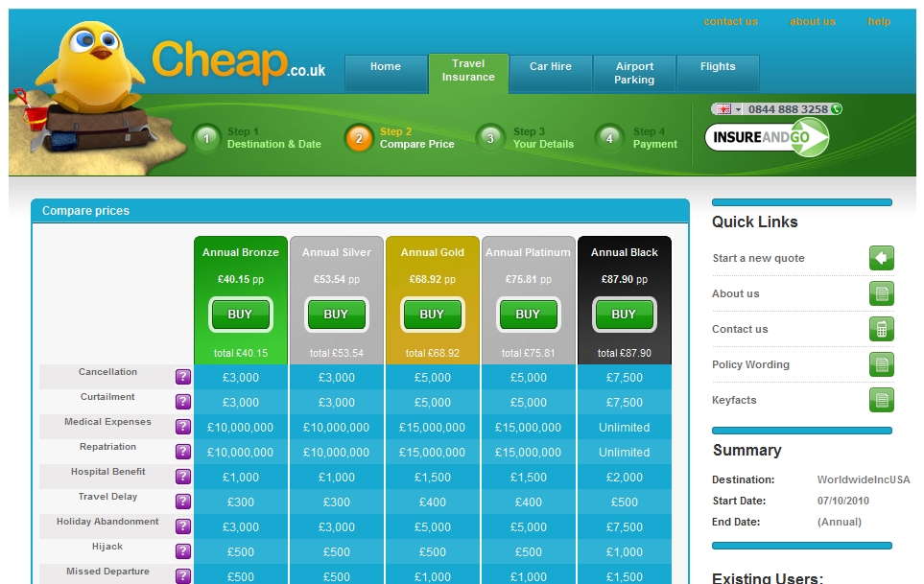Click WorldwideIncUSA destination value
Viewport: 924px width, 584px height.
click(x=864, y=479)
